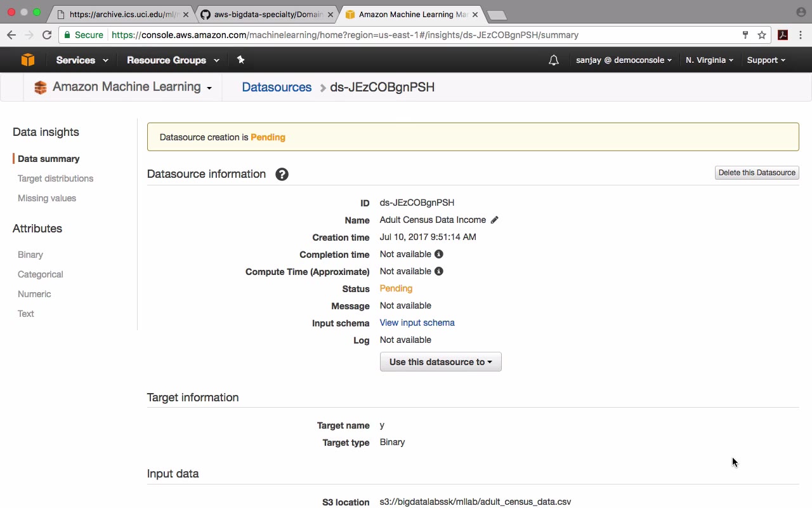Image resolution: width=812 pixels, height=508 pixels.
Task: Open the notifications bell icon
Action: coord(554,60)
